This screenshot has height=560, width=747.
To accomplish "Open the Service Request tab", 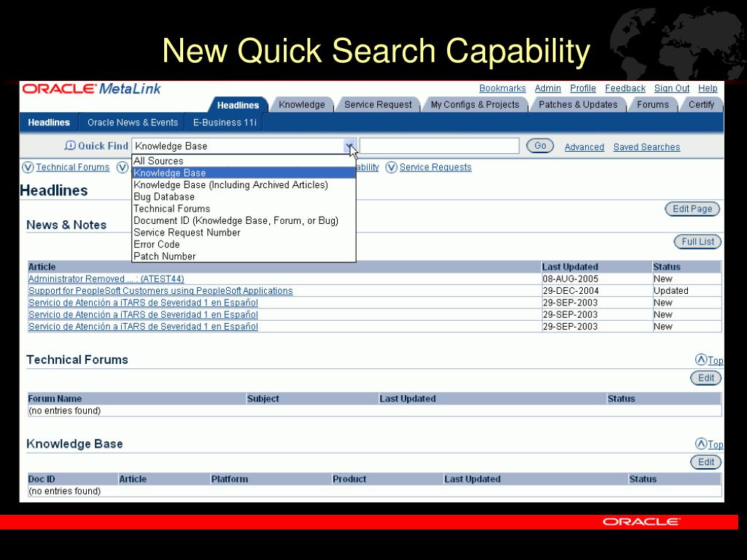I will pos(378,105).
